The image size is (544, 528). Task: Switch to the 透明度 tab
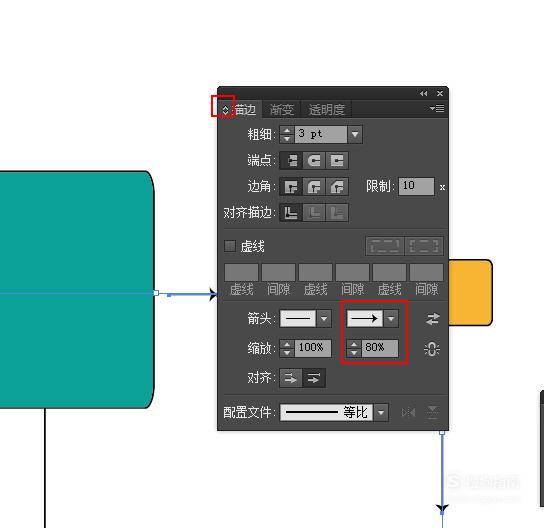pos(326,110)
